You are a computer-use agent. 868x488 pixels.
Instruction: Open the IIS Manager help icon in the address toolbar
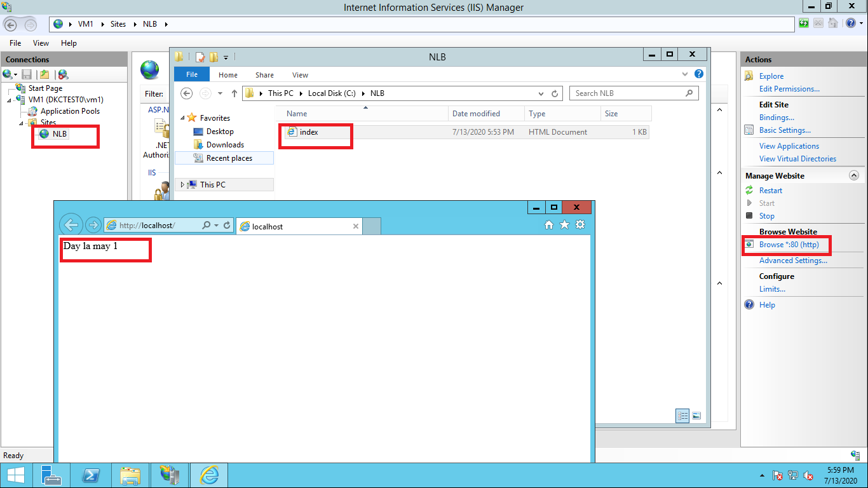pos(850,24)
